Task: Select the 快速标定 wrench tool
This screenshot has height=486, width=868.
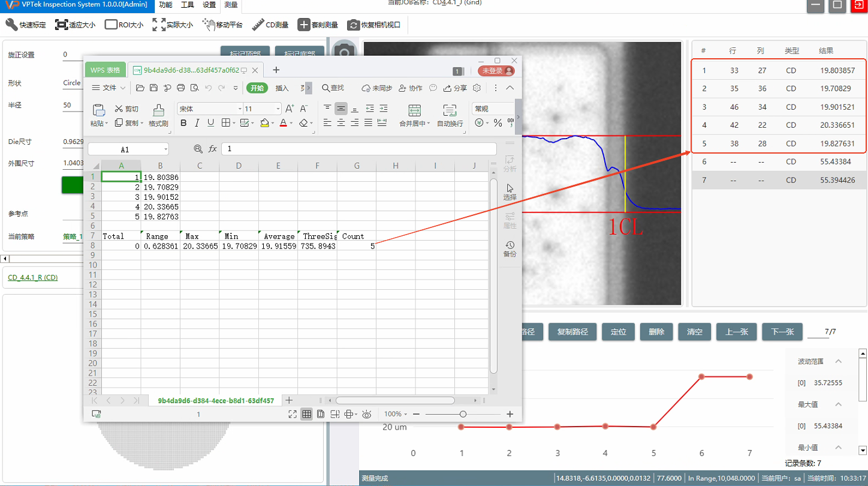Action: click(25, 25)
